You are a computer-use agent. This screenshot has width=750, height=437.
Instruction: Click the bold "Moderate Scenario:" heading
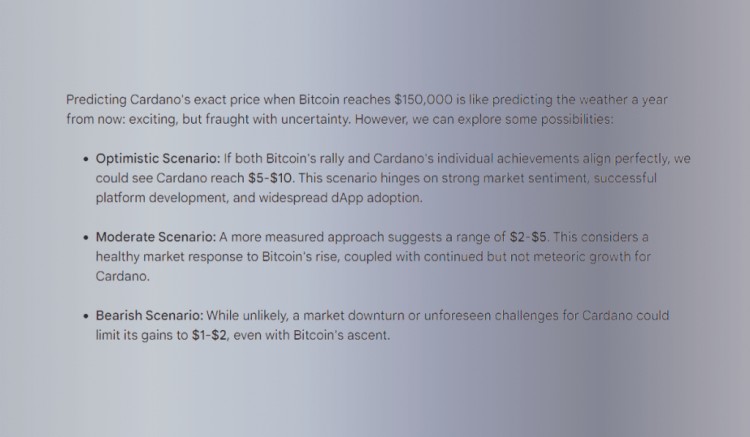(x=156, y=237)
